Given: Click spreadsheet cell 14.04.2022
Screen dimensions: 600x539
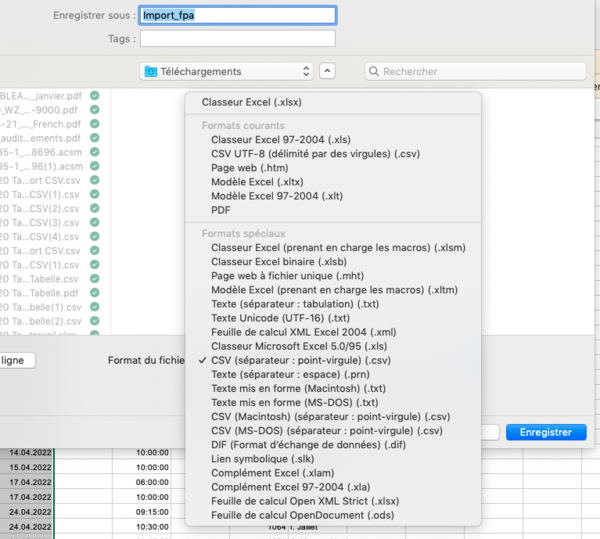Looking at the screenshot, I should [26, 453].
